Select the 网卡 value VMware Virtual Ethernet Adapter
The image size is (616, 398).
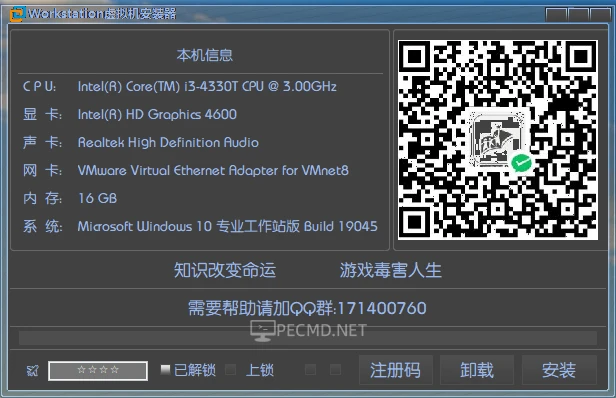click(213, 170)
